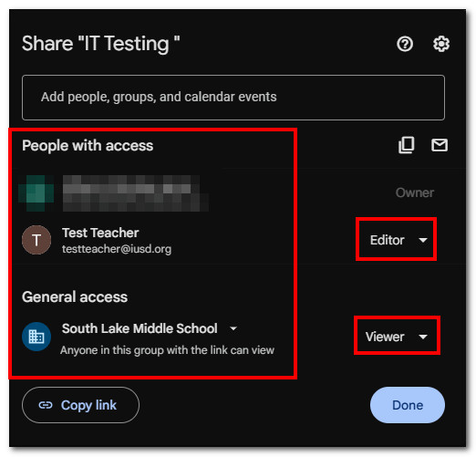Click the Copy link button
476x457 pixels.
[x=80, y=405]
